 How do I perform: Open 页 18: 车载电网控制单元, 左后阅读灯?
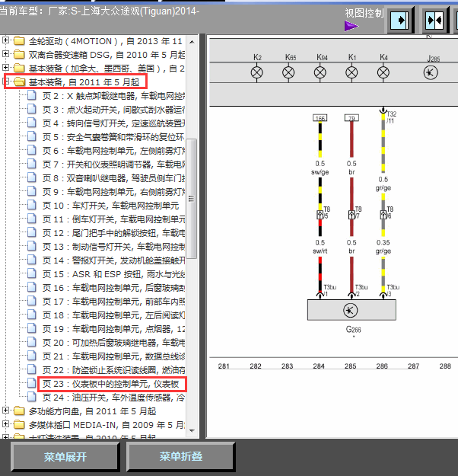click(x=114, y=315)
